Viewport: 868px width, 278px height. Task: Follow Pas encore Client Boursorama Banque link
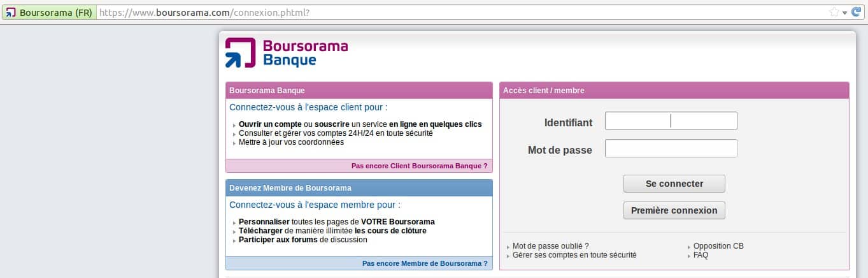coord(419,166)
